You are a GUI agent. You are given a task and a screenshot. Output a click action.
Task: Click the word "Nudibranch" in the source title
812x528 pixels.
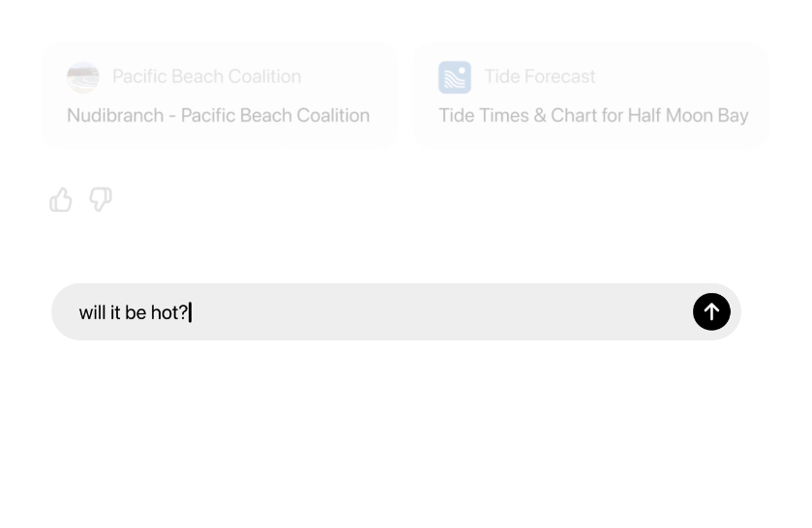pyautogui.click(x=115, y=115)
